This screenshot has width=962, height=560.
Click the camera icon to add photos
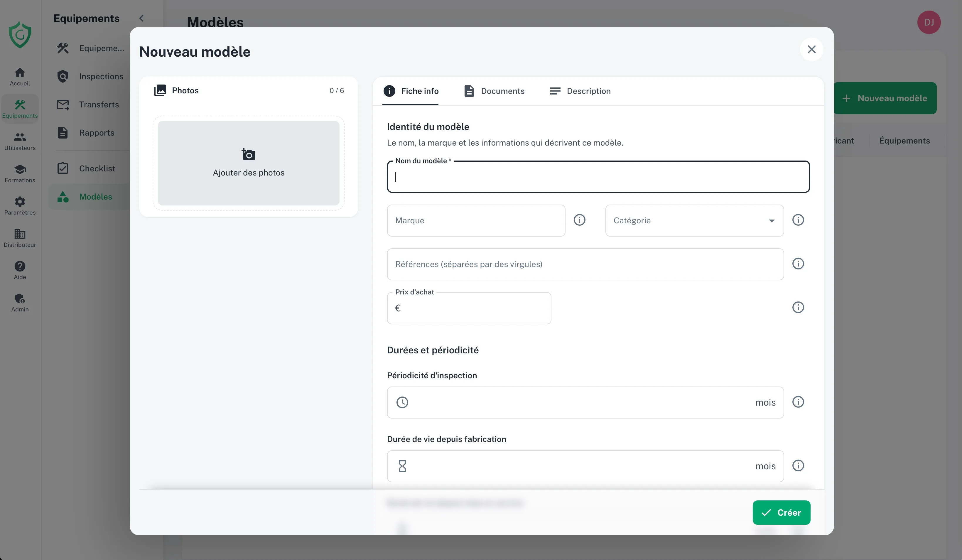pos(249,154)
